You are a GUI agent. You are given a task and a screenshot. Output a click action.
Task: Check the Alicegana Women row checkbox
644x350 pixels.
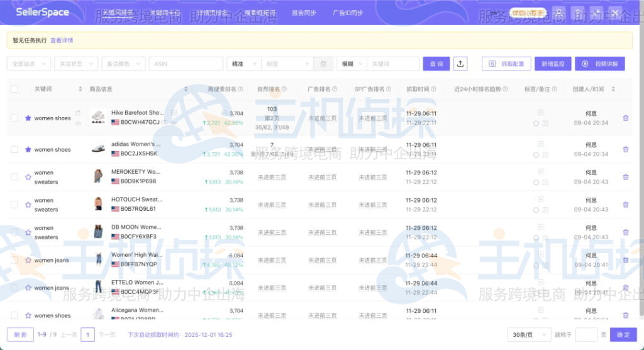tap(14, 315)
